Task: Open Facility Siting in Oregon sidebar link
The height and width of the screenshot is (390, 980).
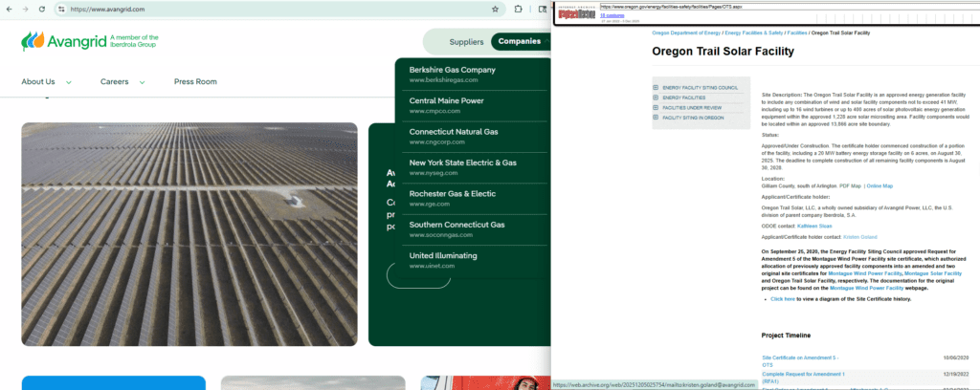Action: (693, 118)
